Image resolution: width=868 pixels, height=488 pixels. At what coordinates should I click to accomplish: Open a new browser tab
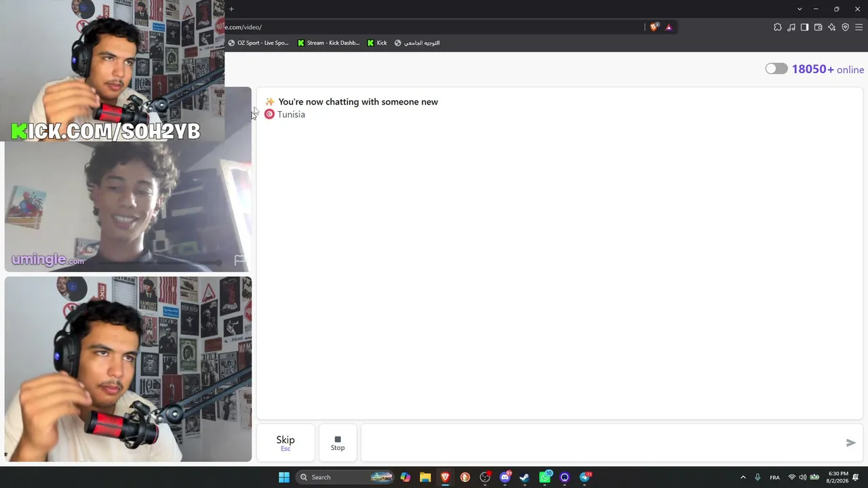click(231, 9)
